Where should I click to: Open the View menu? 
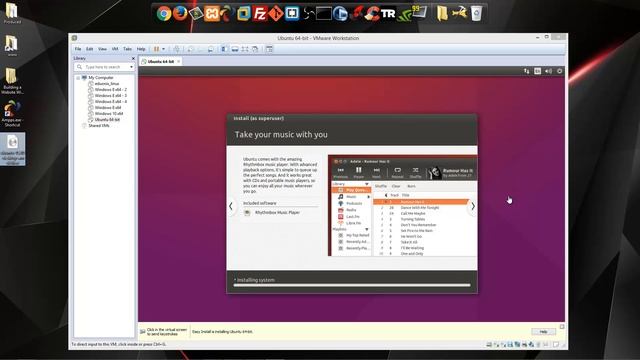(x=102, y=49)
